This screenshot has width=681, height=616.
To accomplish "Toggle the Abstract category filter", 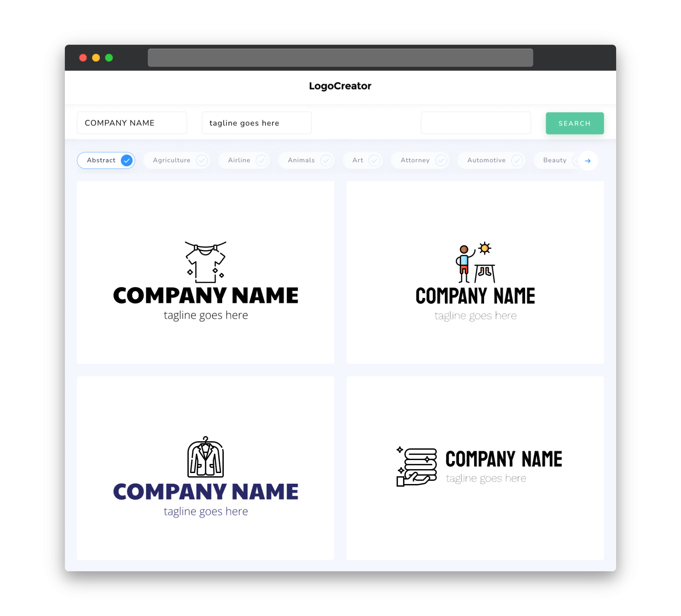I will 107,160.
